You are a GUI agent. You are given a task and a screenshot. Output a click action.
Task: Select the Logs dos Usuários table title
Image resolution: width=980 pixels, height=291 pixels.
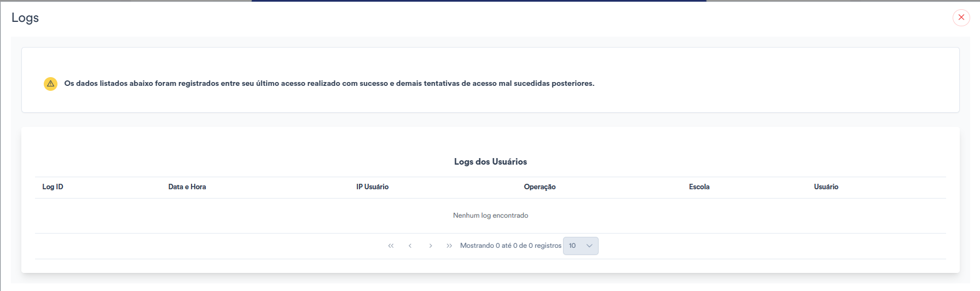(x=490, y=162)
